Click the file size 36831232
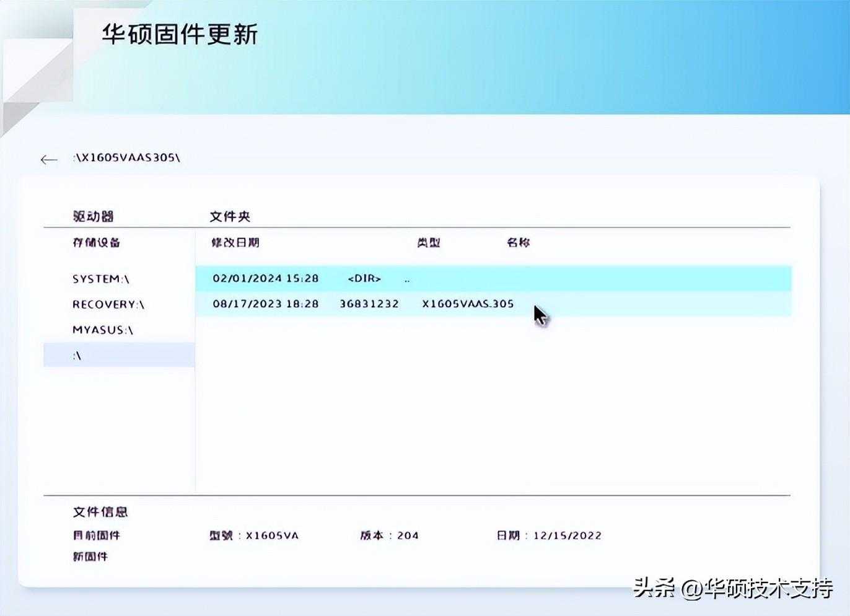Screen dimensions: 850x616 [x=369, y=304]
